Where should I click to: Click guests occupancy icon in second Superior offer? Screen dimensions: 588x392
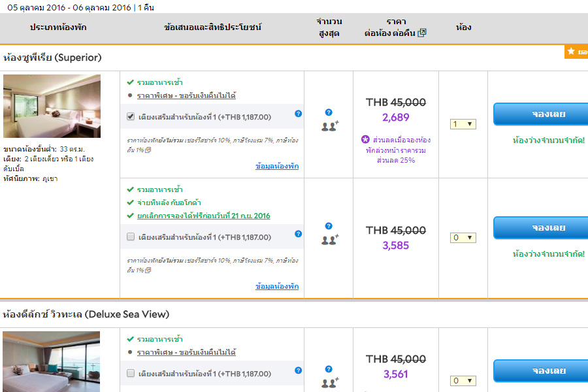pos(329,240)
